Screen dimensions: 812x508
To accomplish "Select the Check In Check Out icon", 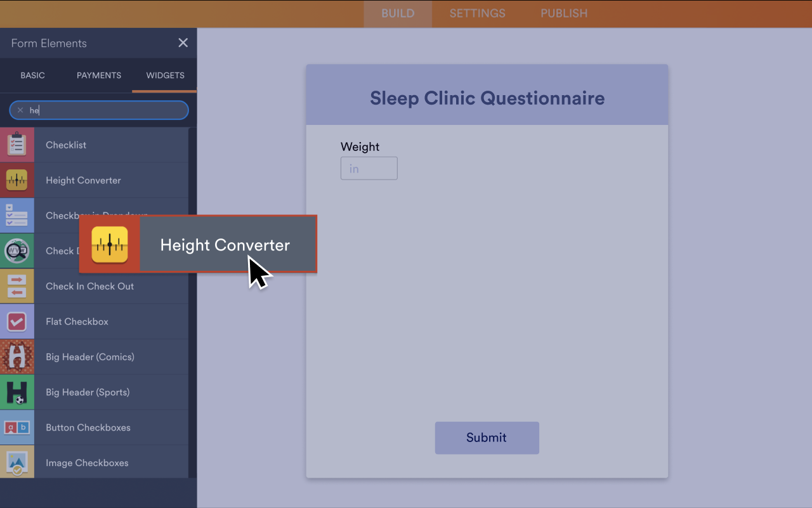I will (17, 286).
